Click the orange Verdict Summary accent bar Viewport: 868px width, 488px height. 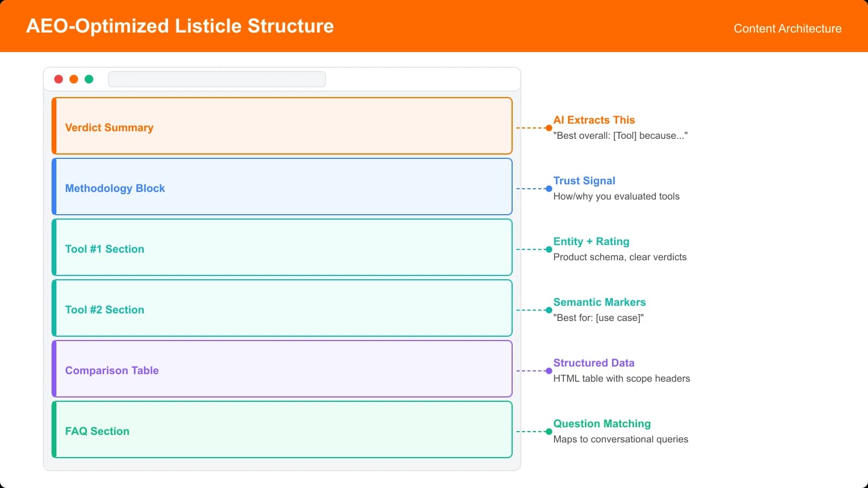54,126
